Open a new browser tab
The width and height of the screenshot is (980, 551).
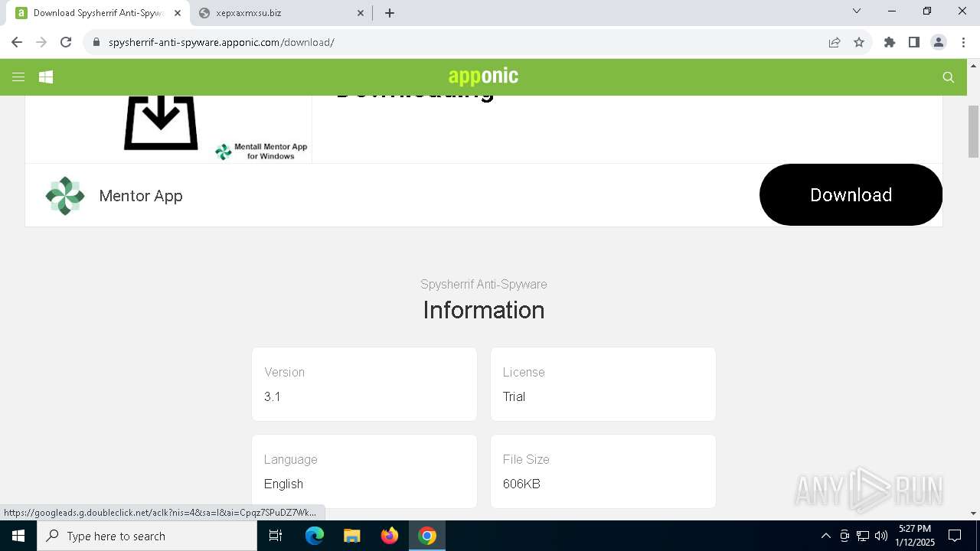pos(390,13)
